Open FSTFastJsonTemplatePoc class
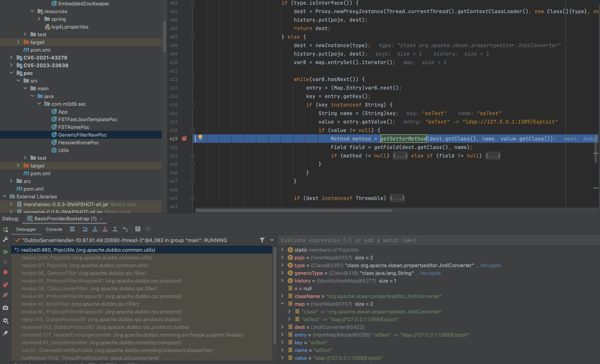 tap(88, 119)
